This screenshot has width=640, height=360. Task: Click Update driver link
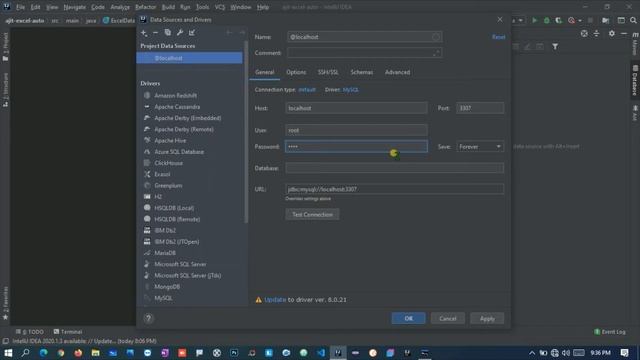click(x=275, y=300)
